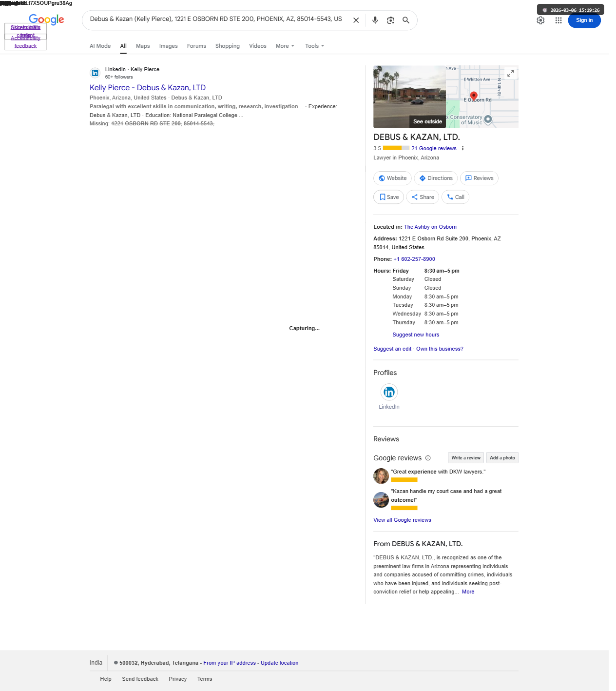Call Debus & Kazan with the Call button
The width and height of the screenshot is (616, 691).
[x=455, y=197]
